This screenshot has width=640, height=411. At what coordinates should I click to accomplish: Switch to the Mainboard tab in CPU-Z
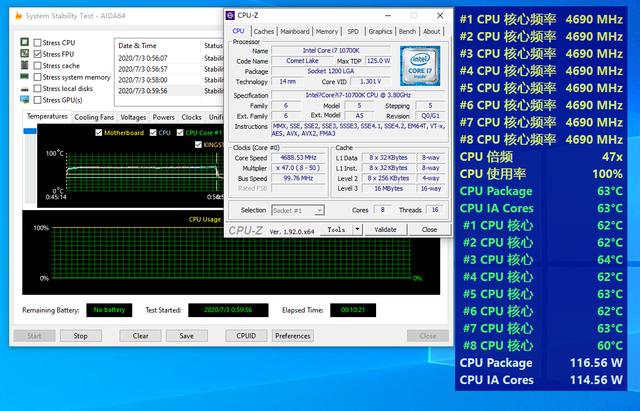(295, 31)
